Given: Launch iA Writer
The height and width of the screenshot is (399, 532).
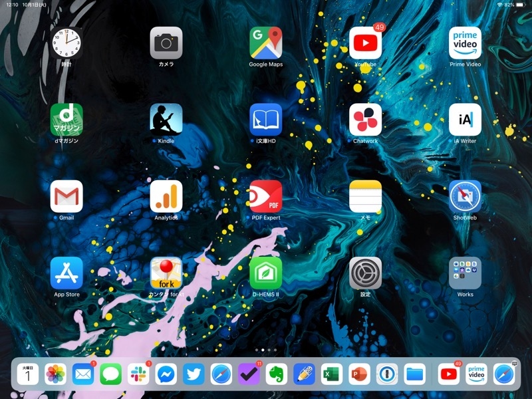Looking at the screenshot, I should [465, 120].
